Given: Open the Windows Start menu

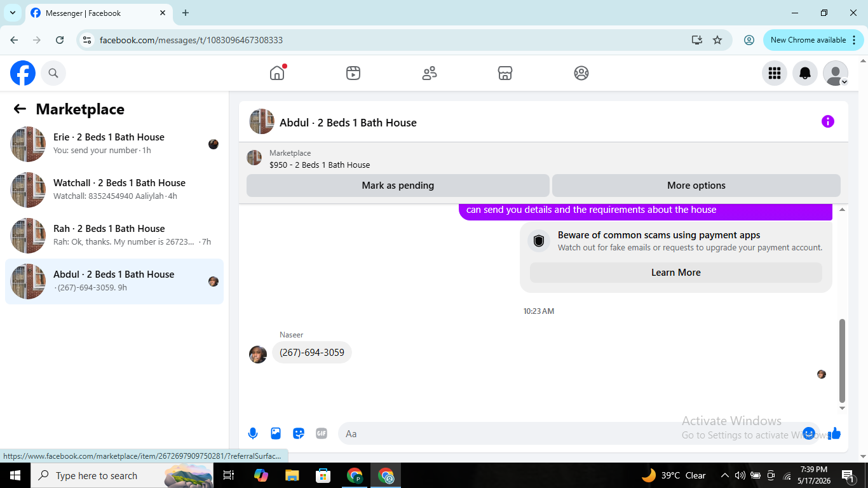Looking at the screenshot, I should pos(15,475).
